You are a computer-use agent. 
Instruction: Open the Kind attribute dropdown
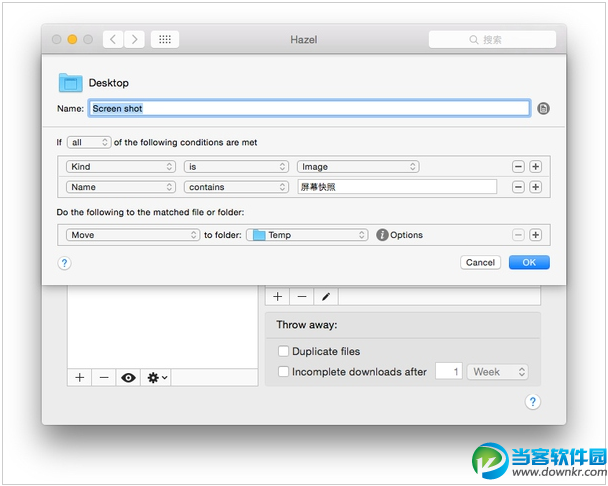pos(121,167)
